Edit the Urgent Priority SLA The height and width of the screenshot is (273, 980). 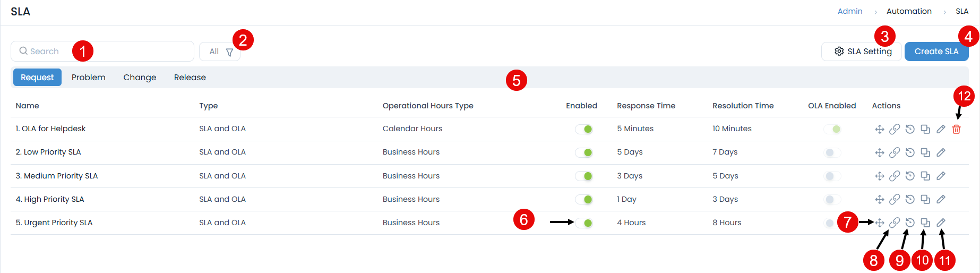tap(941, 223)
